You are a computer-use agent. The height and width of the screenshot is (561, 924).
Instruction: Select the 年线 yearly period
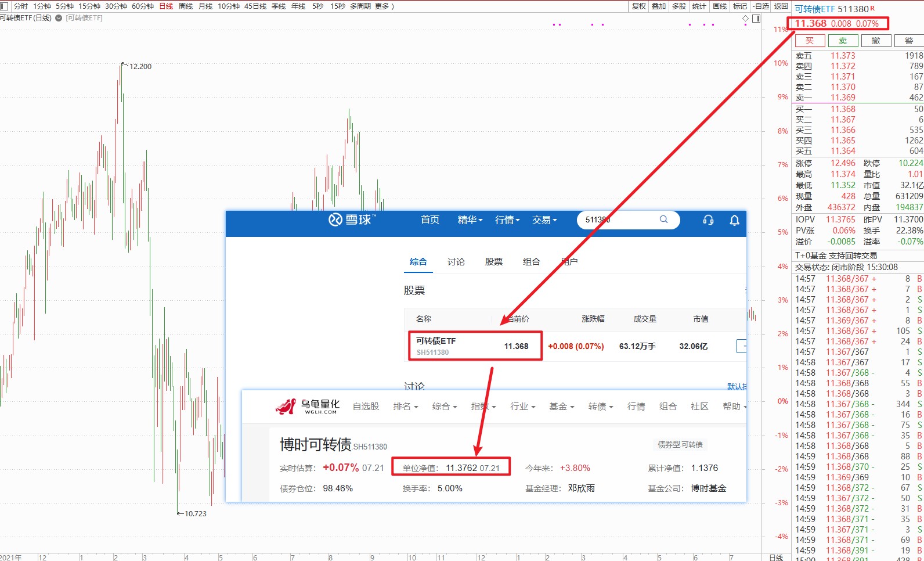pyautogui.click(x=298, y=6)
